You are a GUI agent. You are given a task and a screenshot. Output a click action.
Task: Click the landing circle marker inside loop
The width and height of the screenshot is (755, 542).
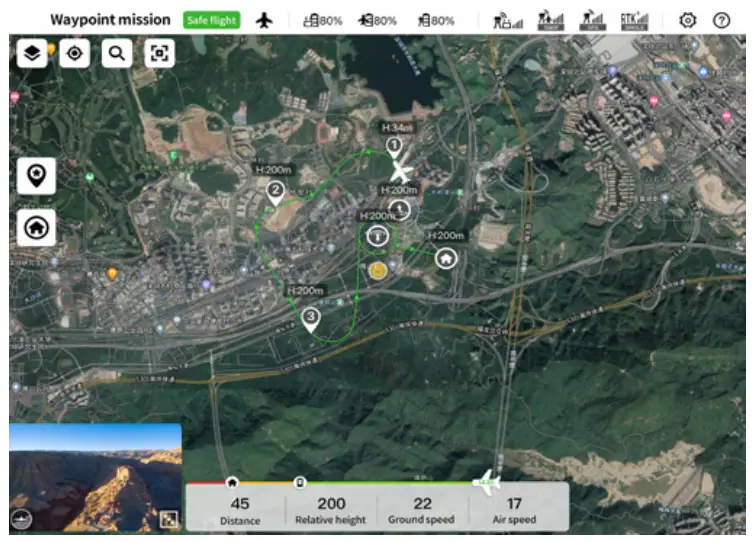pyautogui.click(x=378, y=236)
